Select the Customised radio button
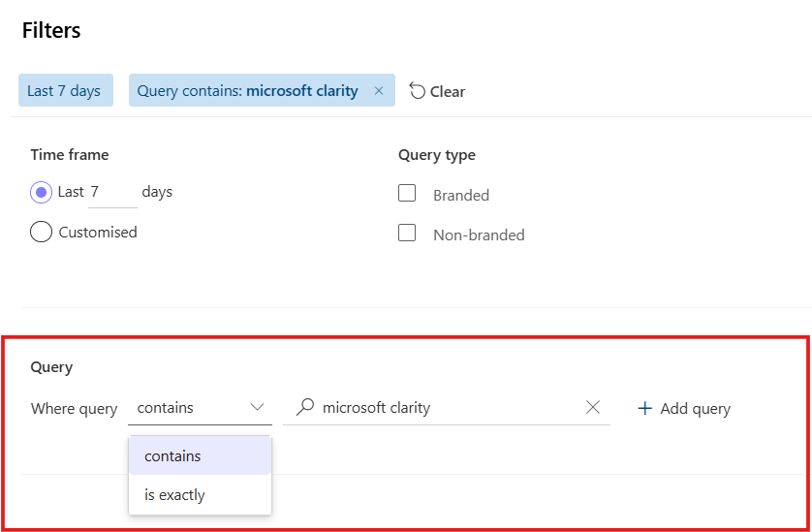 41,232
